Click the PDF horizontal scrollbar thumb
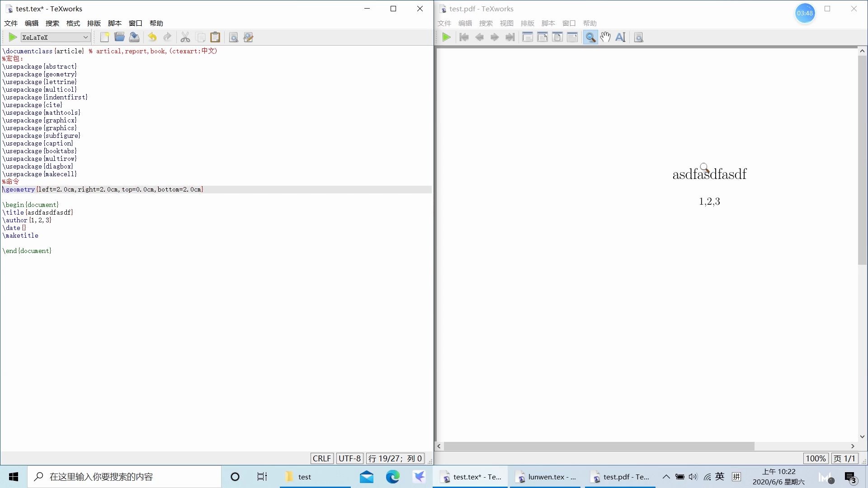This screenshot has width=868, height=488. pyautogui.click(x=599, y=446)
